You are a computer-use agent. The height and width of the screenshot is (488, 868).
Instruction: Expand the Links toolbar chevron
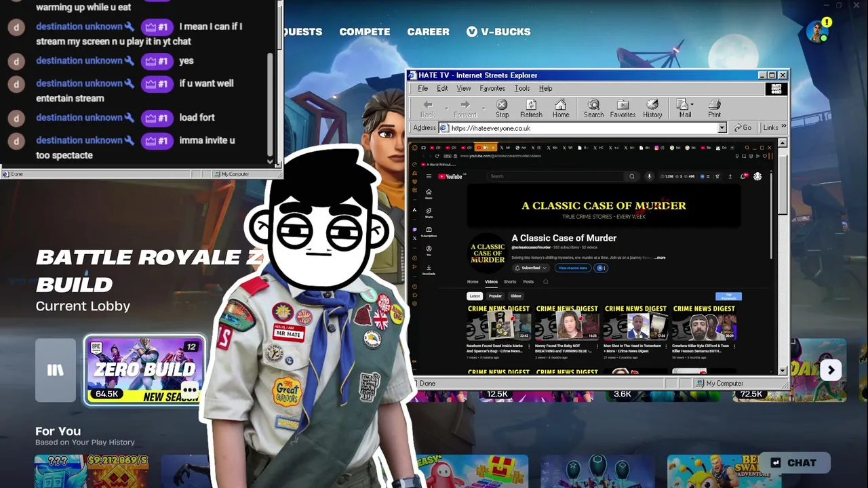click(x=784, y=127)
